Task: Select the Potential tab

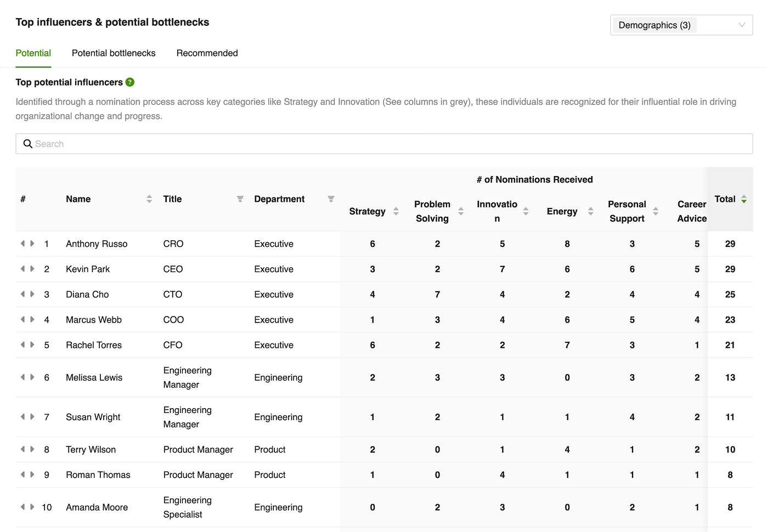Action: 33,53
